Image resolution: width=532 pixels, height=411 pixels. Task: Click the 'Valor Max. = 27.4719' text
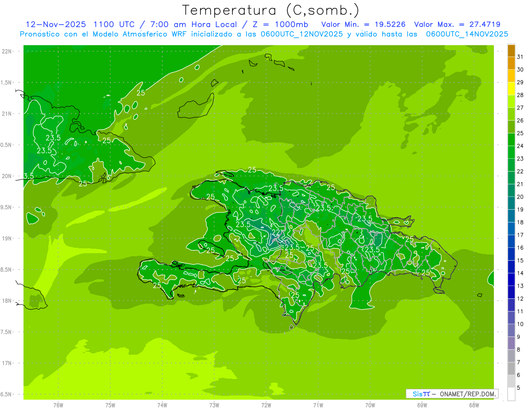click(x=457, y=24)
